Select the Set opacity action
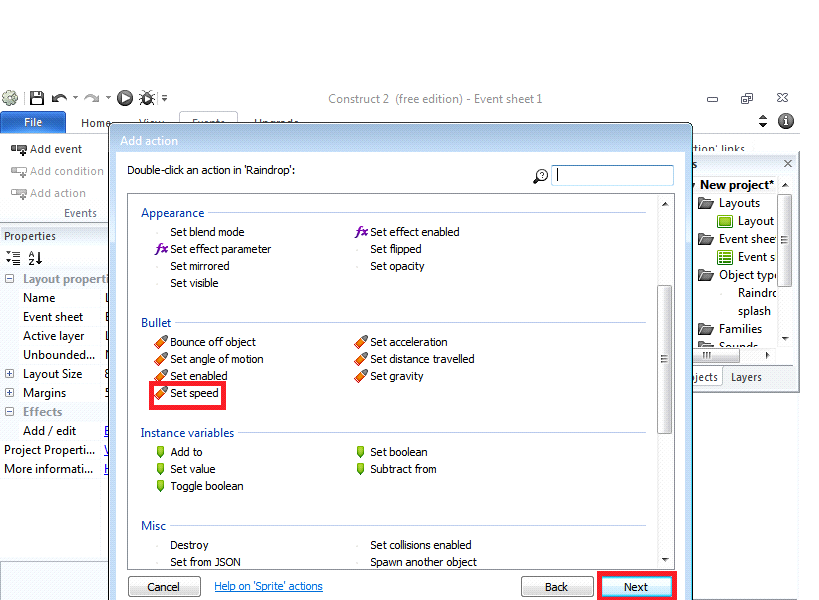 point(397,266)
